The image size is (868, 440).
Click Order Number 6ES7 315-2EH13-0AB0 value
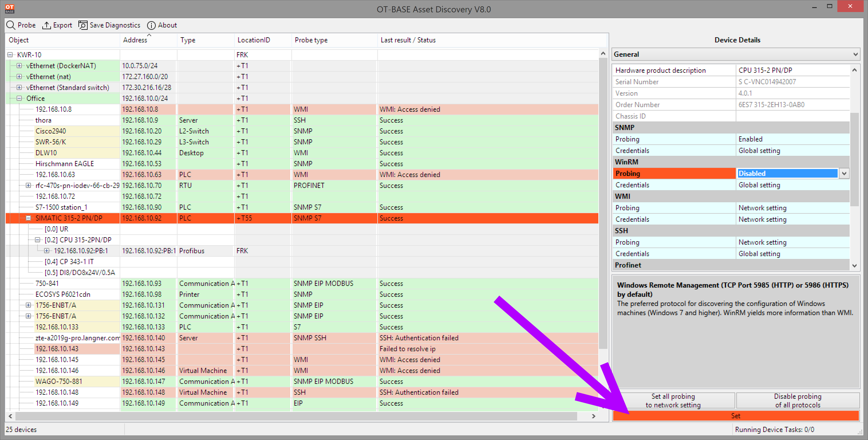(x=792, y=105)
